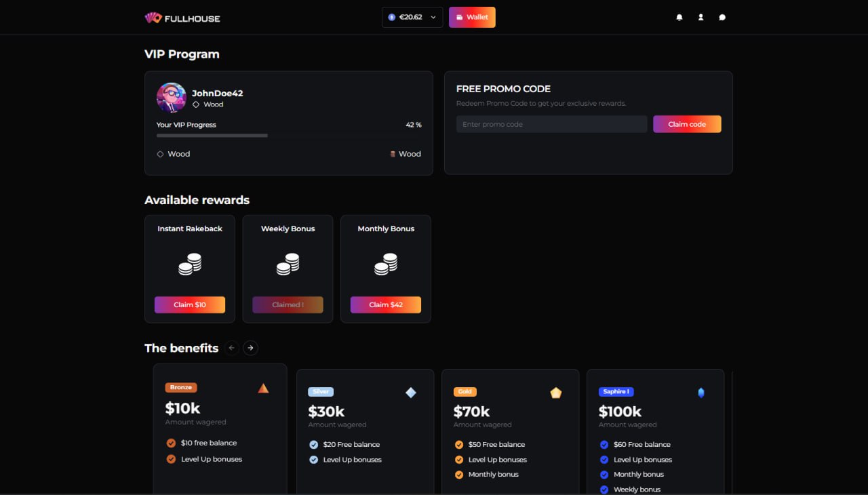Click the Saphire I gem icon
The image size is (868, 495).
coord(701,393)
